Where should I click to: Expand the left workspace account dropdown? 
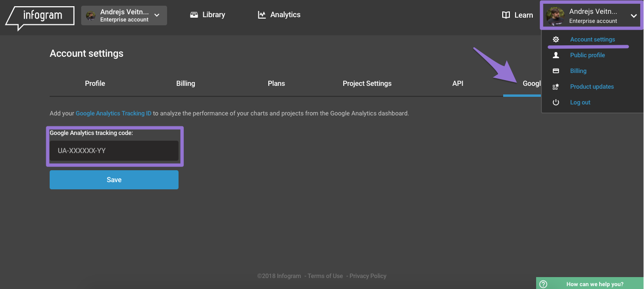pos(157,15)
